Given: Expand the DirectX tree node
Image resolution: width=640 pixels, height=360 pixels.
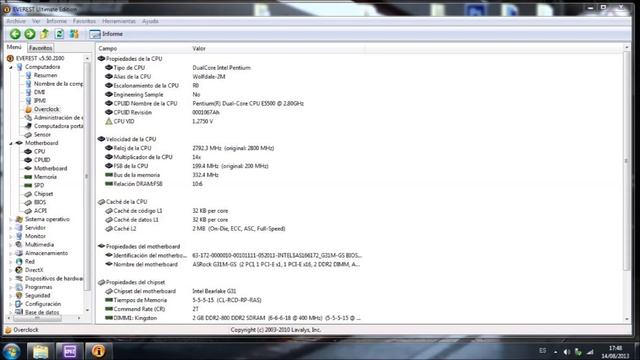Looking at the screenshot, I should 11,270.
